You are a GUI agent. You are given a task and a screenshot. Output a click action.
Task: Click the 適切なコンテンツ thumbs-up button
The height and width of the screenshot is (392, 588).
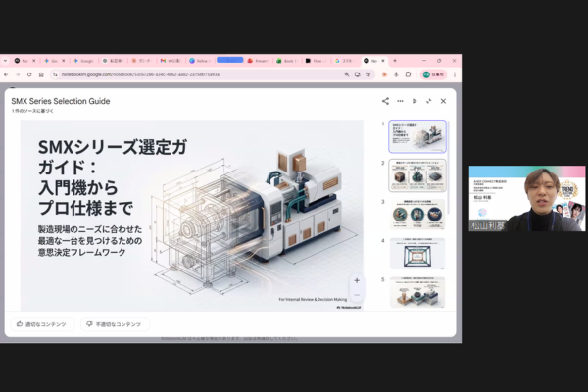pos(41,323)
